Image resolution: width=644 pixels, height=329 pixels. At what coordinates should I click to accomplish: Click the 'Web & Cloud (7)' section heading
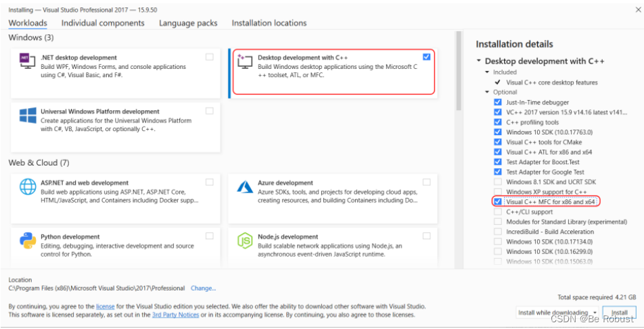pos(39,163)
